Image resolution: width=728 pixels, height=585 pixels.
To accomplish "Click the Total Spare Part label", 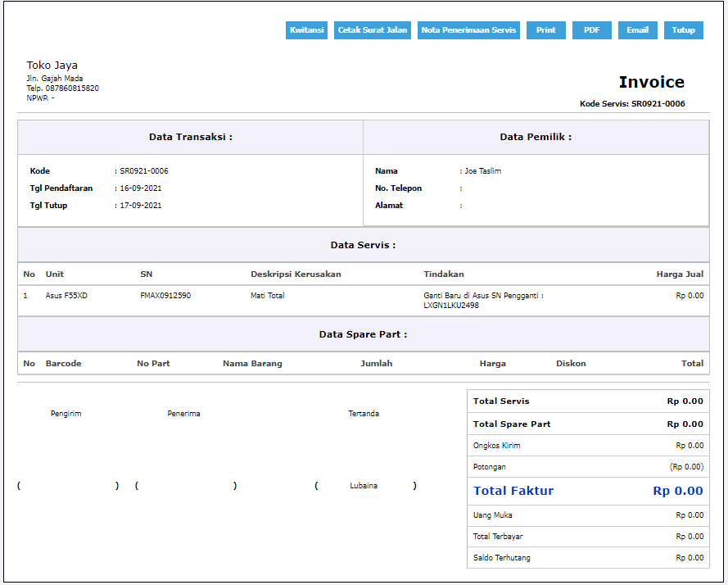I will tap(512, 424).
